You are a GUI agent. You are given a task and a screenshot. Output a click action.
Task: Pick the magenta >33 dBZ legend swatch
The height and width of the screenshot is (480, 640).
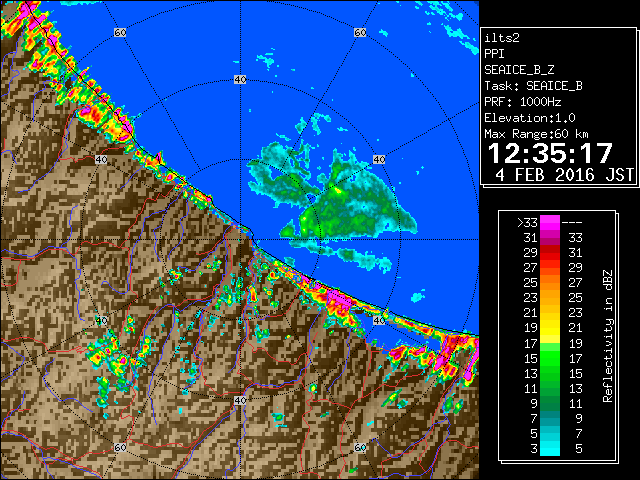pos(550,222)
